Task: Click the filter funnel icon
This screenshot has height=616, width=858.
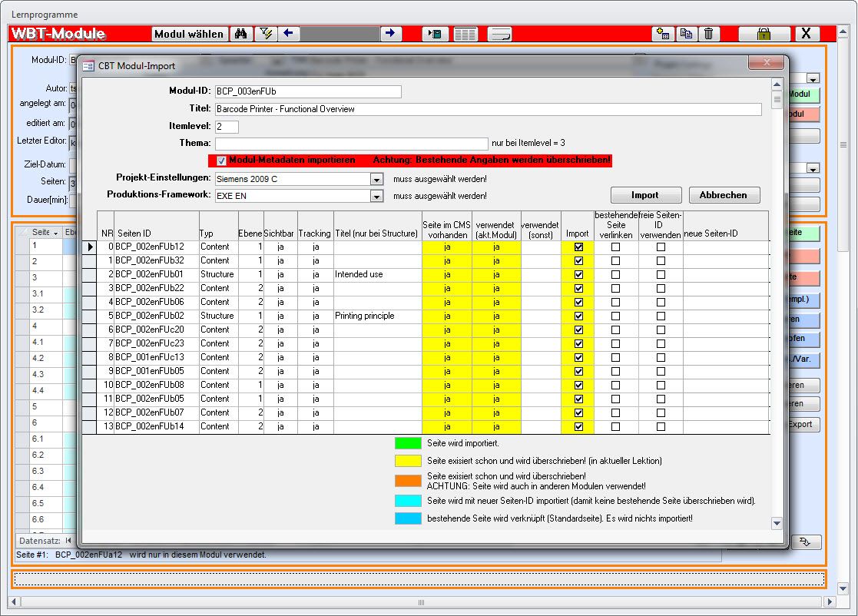Action: (x=265, y=34)
